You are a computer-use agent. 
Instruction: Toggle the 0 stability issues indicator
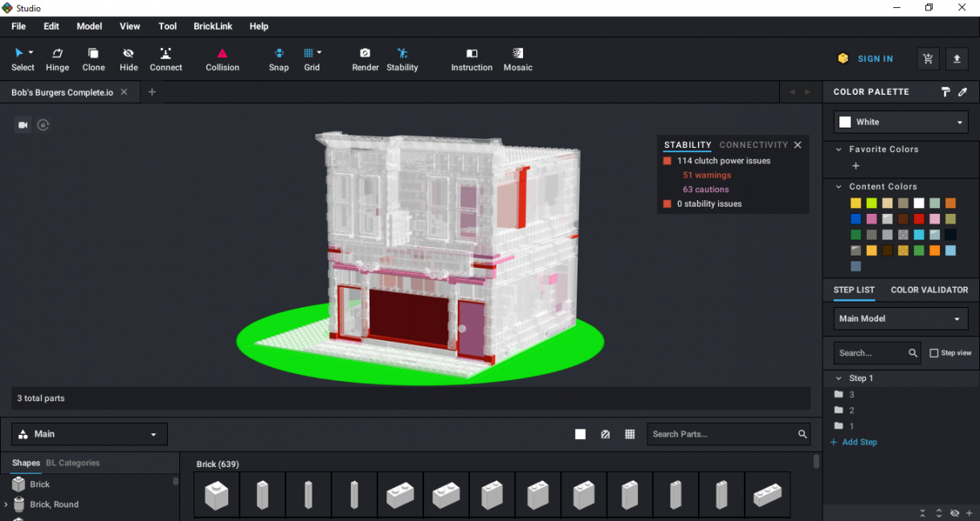coord(667,204)
